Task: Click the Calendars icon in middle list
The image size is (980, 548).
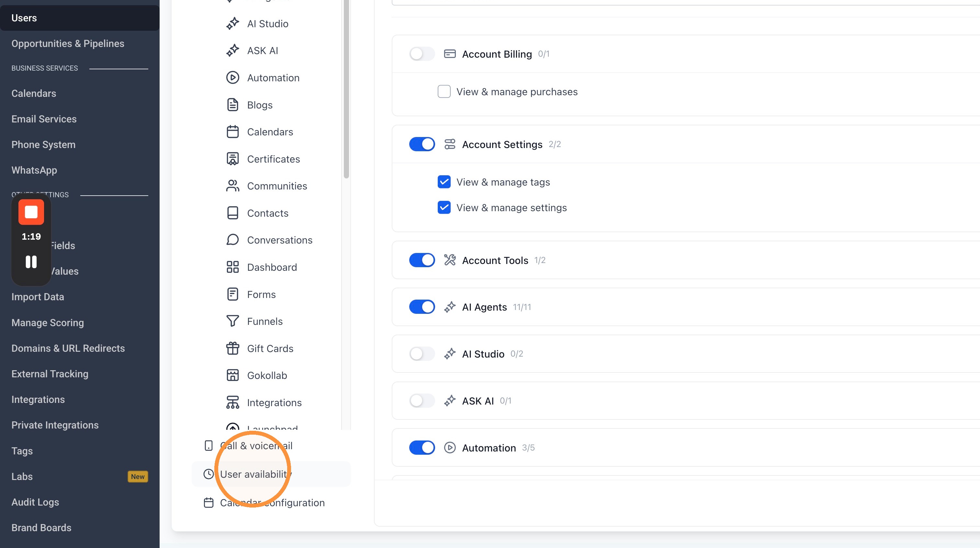Action: 232,132
